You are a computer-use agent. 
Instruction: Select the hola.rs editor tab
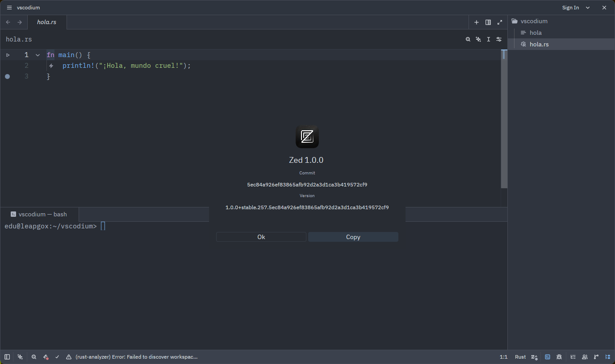point(47,22)
